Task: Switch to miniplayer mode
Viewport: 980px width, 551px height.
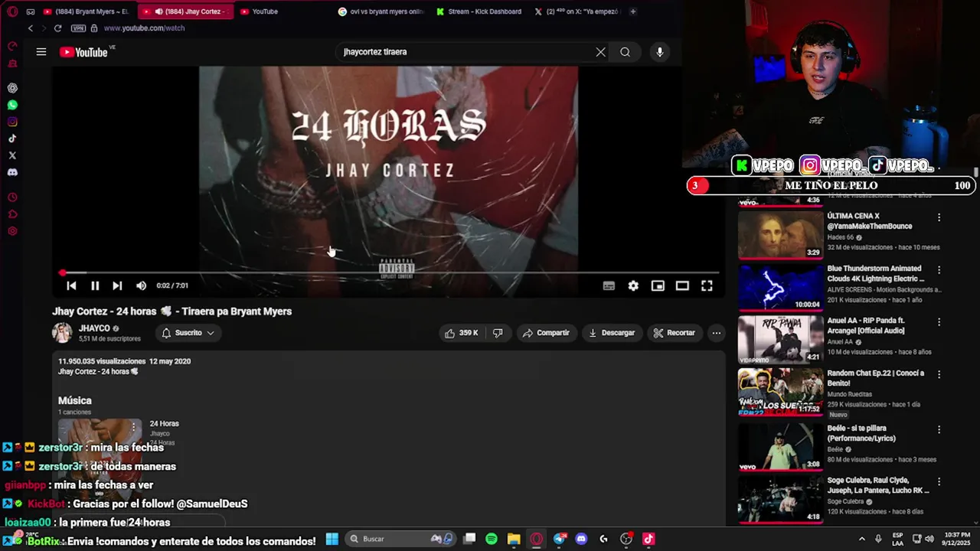Action: tap(658, 285)
